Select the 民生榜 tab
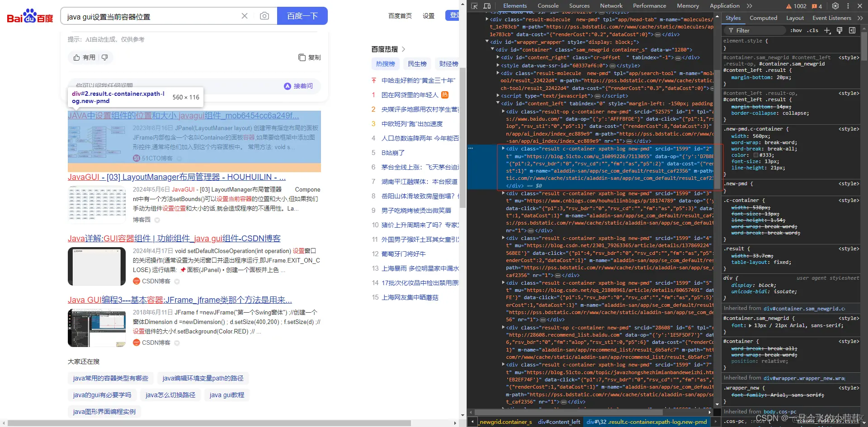The height and width of the screenshot is (427, 868). click(417, 64)
